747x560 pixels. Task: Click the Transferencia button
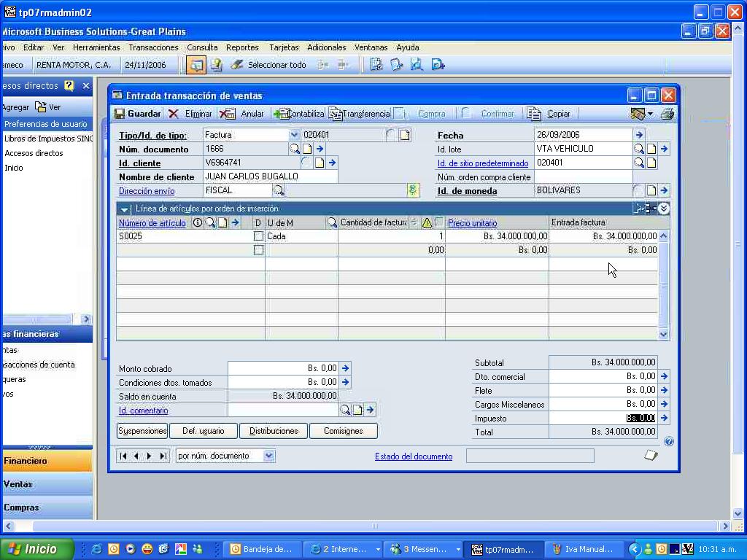point(360,114)
